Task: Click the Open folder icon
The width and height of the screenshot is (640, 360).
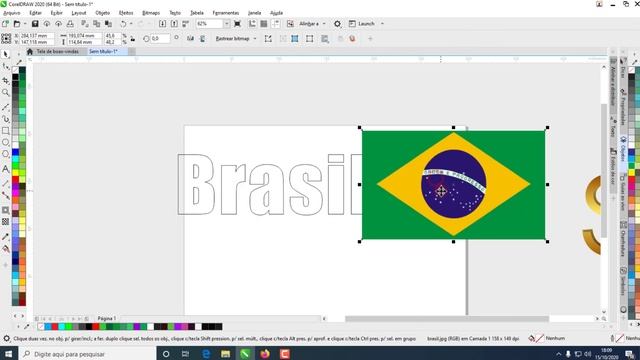Action: [17, 24]
